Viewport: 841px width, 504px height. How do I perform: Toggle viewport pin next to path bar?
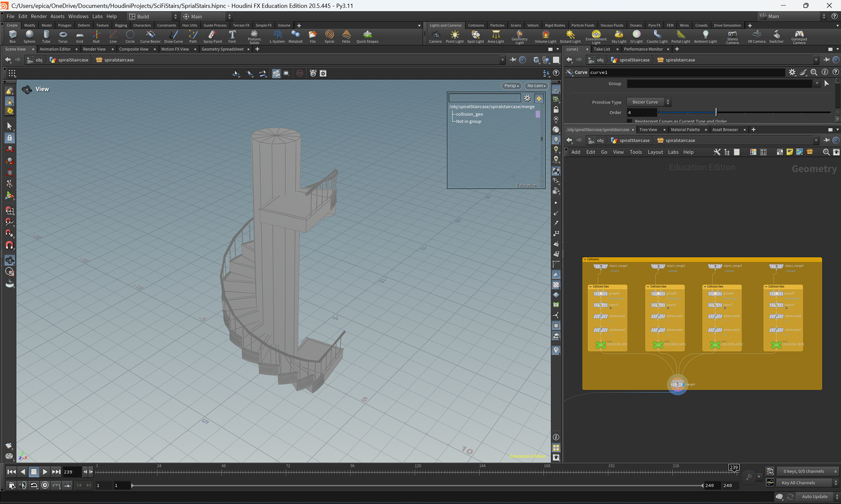tap(513, 60)
